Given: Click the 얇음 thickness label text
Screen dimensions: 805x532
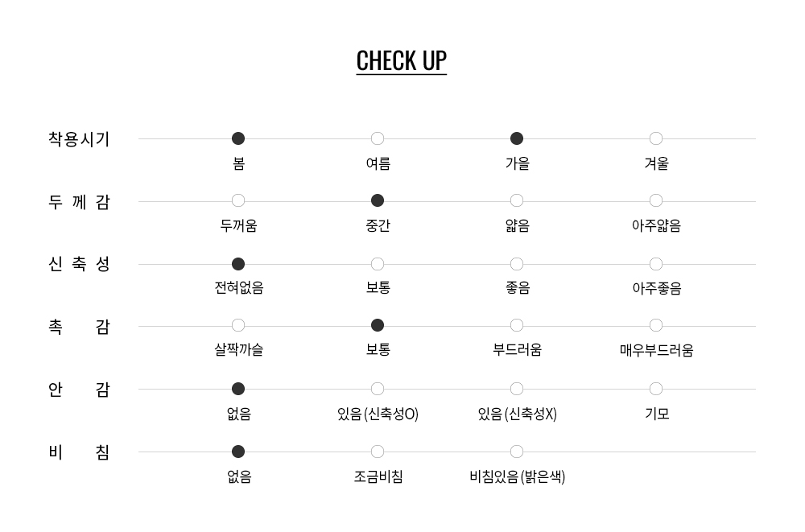Looking at the screenshot, I should coord(517,225).
